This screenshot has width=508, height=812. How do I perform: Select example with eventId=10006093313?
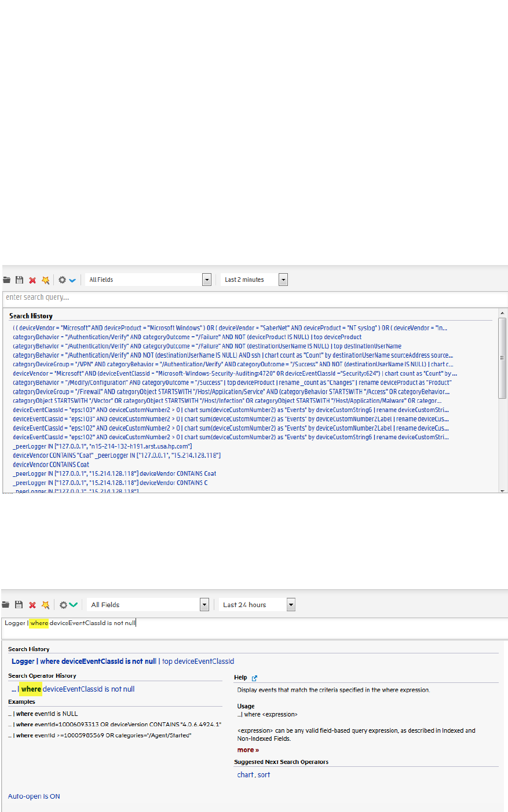[x=115, y=724]
